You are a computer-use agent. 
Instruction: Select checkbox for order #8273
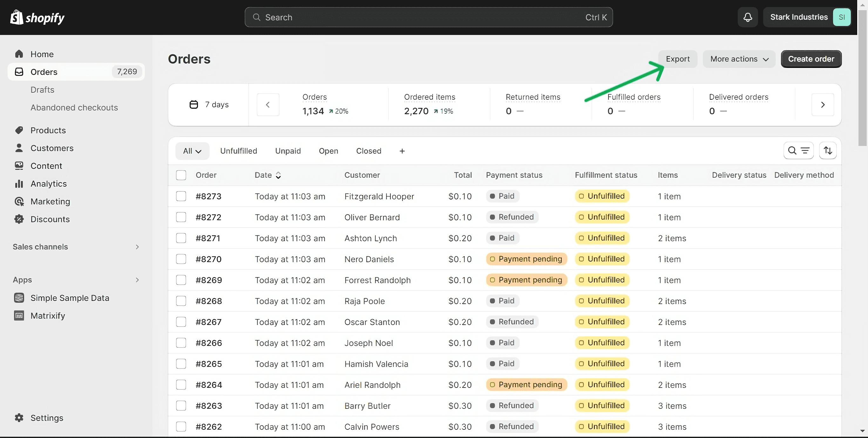point(181,196)
